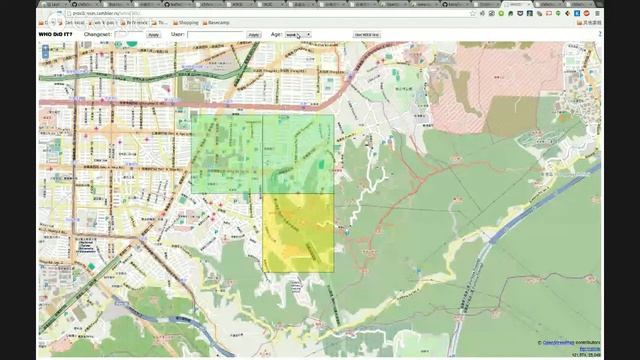Open the other bookmarks folder at right
This screenshot has width=640, height=360.
point(589,23)
